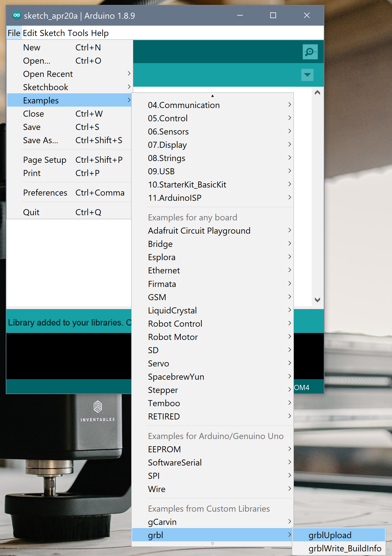Image resolution: width=392 pixels, height=556 pixels.
Task: Open the Tools menu
Action: pos(78,33)
